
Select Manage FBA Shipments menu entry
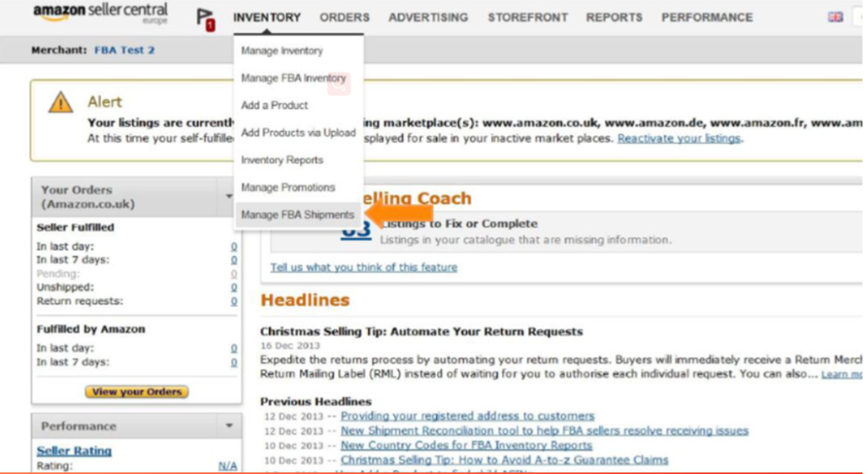pyautogui.click(x=297, y=215)
